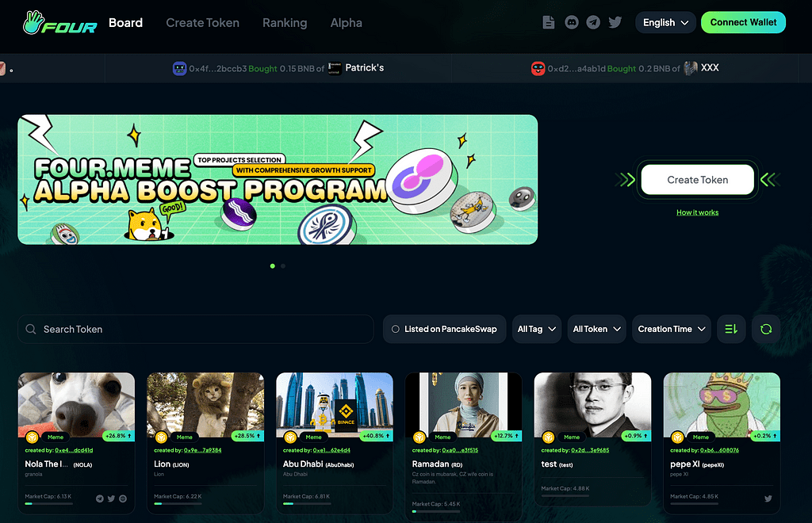Click the sort order icon beside Creation Time
This screenshot has height=523, width=812.
[731, 329]
